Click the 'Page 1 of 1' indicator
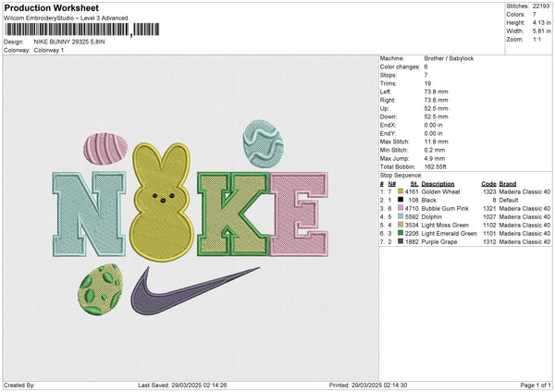Image resolution: width=555 pixels, height=392 pixels. pos(536,385)
